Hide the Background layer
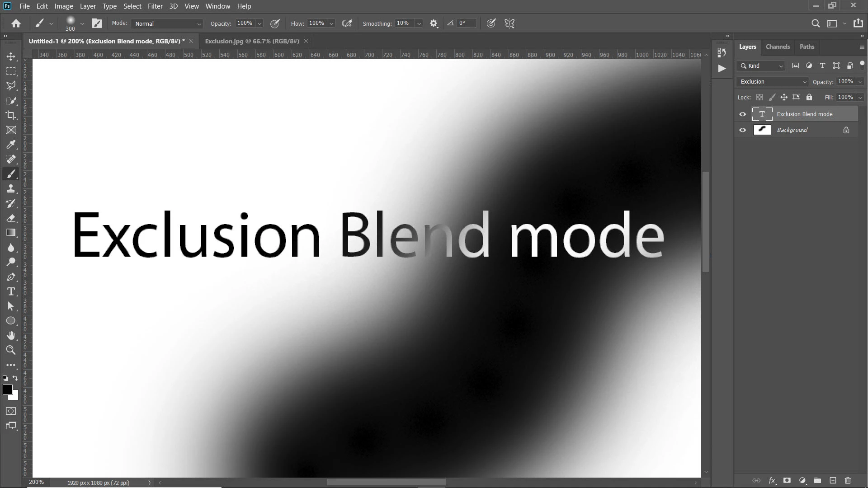868x488 pixels. click(742, 130)
